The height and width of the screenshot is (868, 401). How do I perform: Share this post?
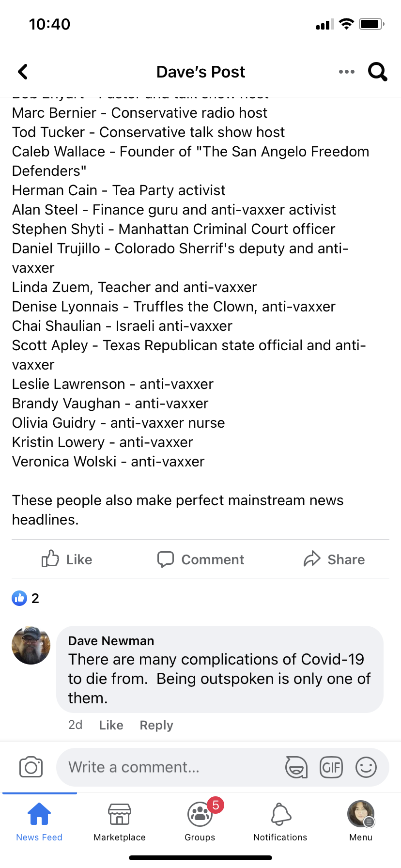click(x=334, y=559)
